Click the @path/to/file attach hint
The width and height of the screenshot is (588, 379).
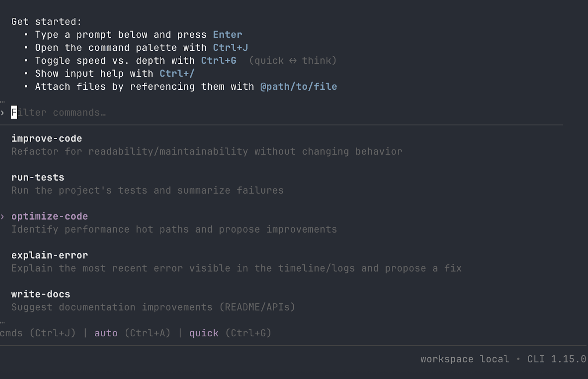pos(298,86)
